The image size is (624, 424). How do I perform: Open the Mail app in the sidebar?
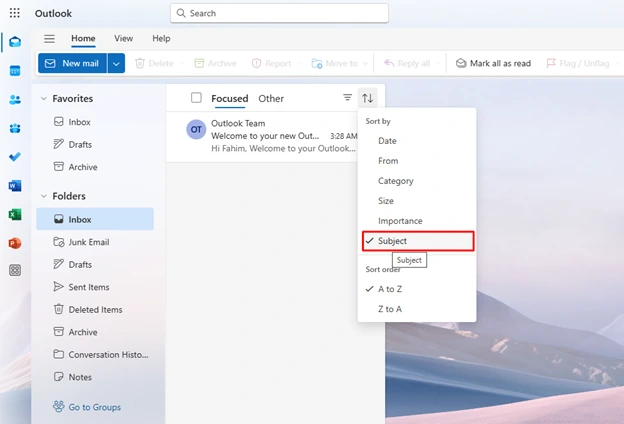click(x=15, y=42)
